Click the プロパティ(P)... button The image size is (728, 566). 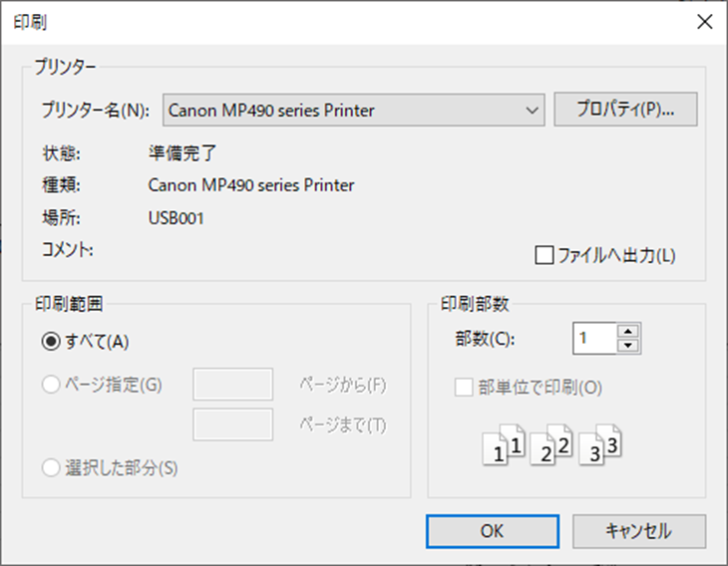(x=625, y=109)
